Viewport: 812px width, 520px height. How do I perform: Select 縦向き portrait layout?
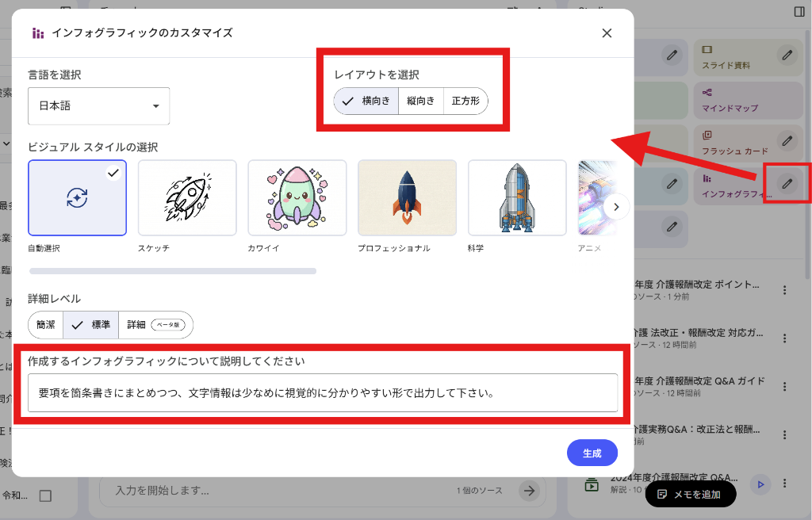coord(420,101)
